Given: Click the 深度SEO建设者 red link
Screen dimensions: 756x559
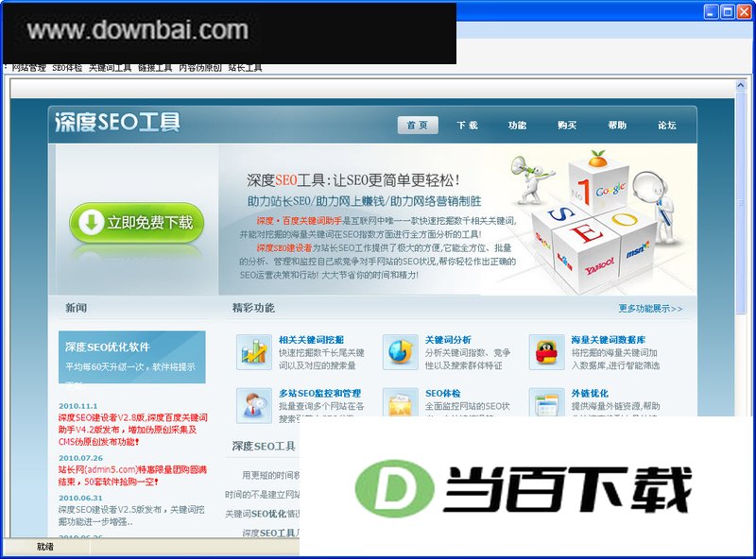Looking at the screenshot, I should click(x=284, y=247).
